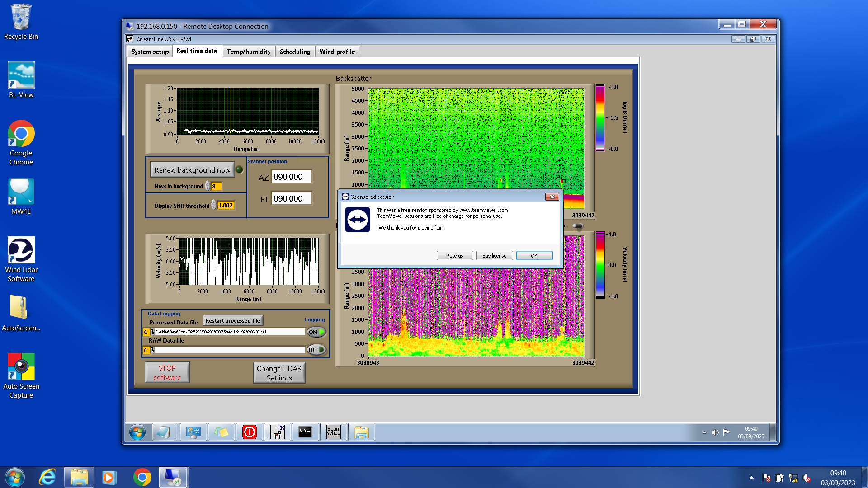Click Google Chrome in the Windows taskbar

tap(142, 477)
